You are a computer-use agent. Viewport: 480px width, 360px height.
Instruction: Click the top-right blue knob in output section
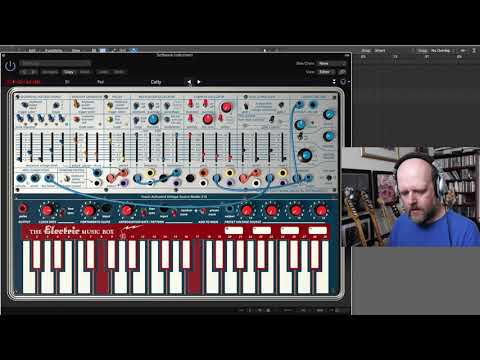[x=329, y=115]
